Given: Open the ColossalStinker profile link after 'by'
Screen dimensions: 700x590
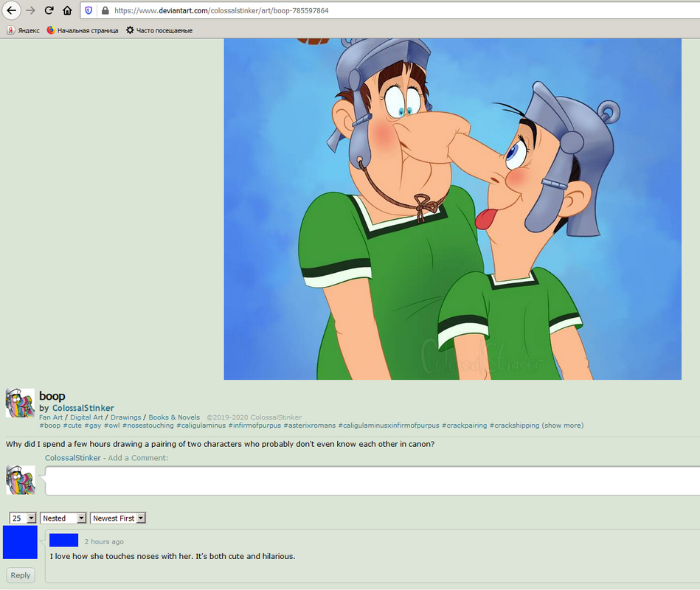Looking at the screenshot, I should click(83, 408).
